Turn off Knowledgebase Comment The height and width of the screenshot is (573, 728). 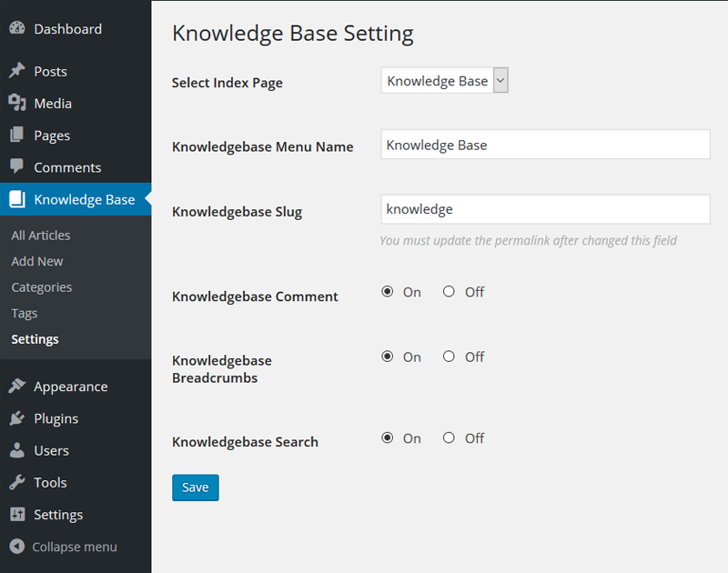coord(449,291)
